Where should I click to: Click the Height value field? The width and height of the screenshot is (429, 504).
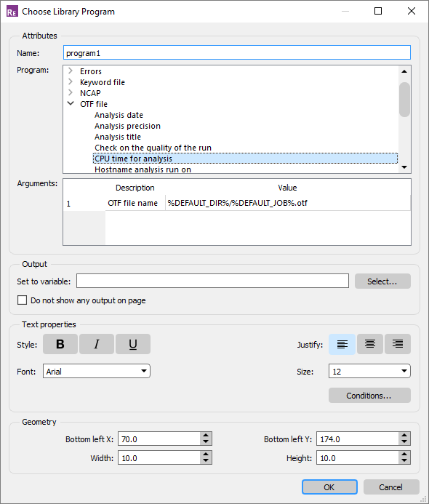[358, 457]
